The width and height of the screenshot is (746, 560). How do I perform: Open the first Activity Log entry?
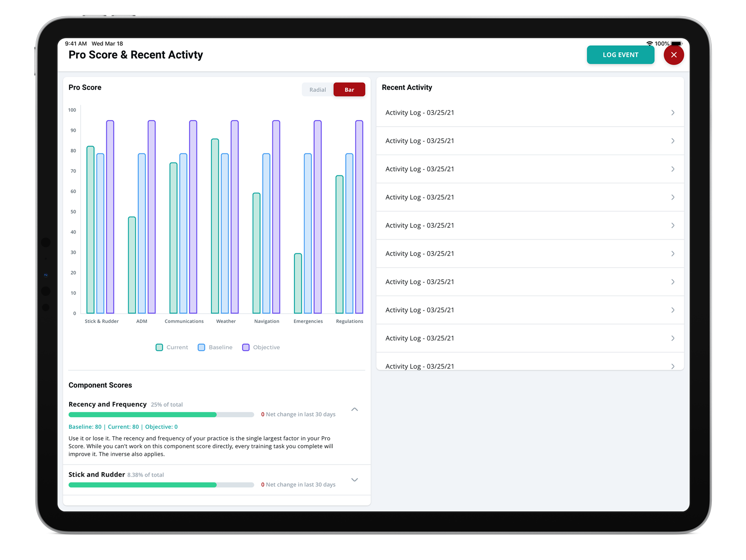(x=530, y=113)
